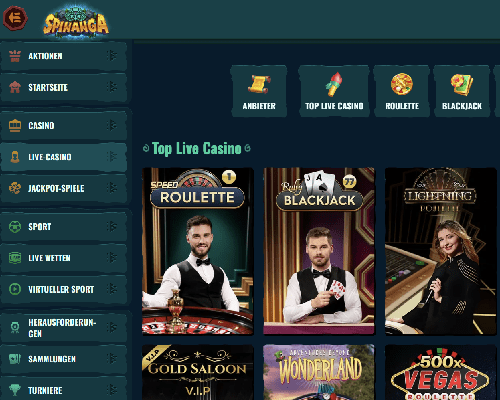Choose the Blackjack cards category icon
The height and width of the screenshot is (400, 500).
tap(462, 84)
